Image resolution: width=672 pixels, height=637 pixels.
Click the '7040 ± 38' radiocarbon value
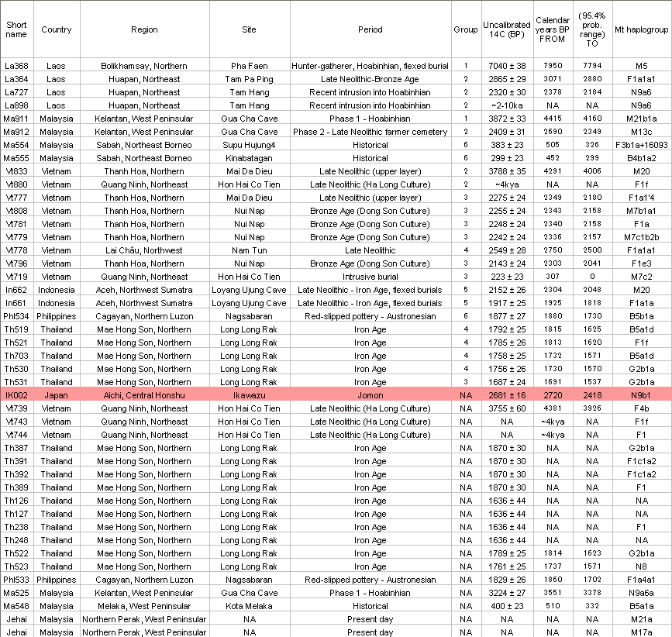coord(507,66)
